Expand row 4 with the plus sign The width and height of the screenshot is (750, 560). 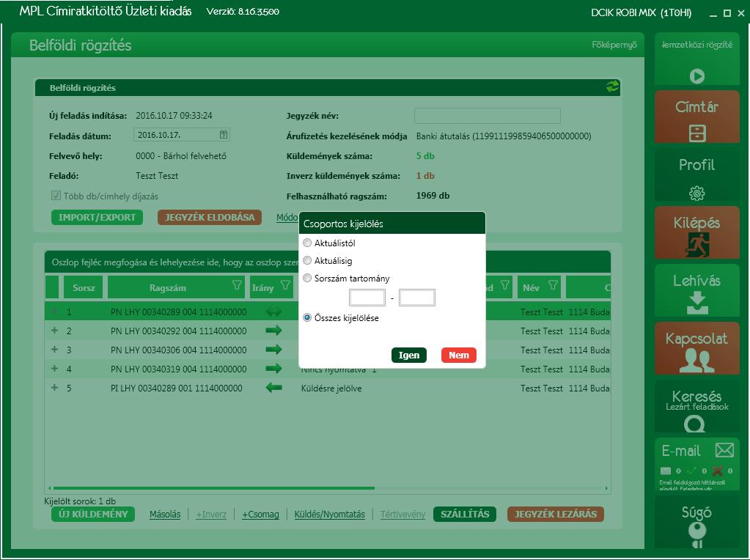tap(54, 369)
